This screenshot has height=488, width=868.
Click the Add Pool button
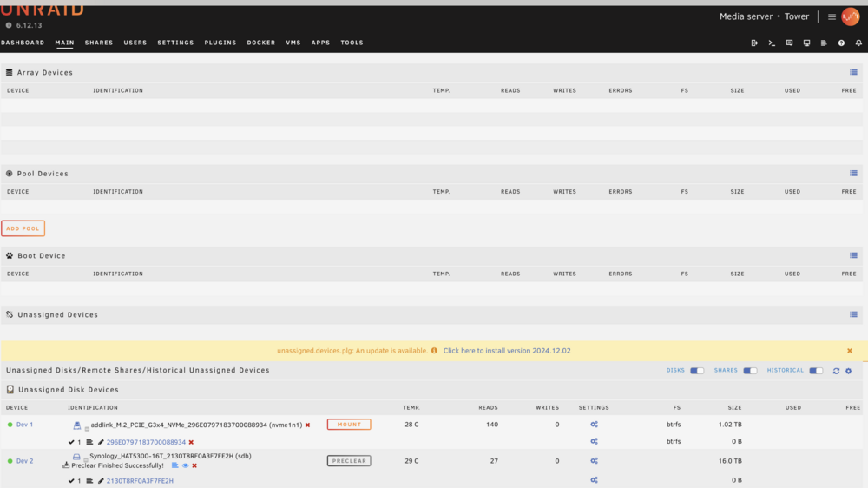coord(23,228)
